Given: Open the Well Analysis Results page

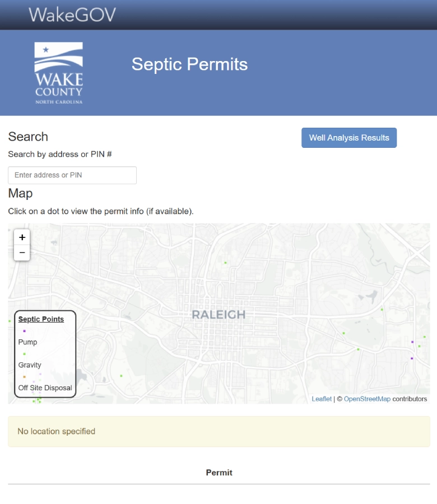Looking at the screenshot, I should pos(348,137).
